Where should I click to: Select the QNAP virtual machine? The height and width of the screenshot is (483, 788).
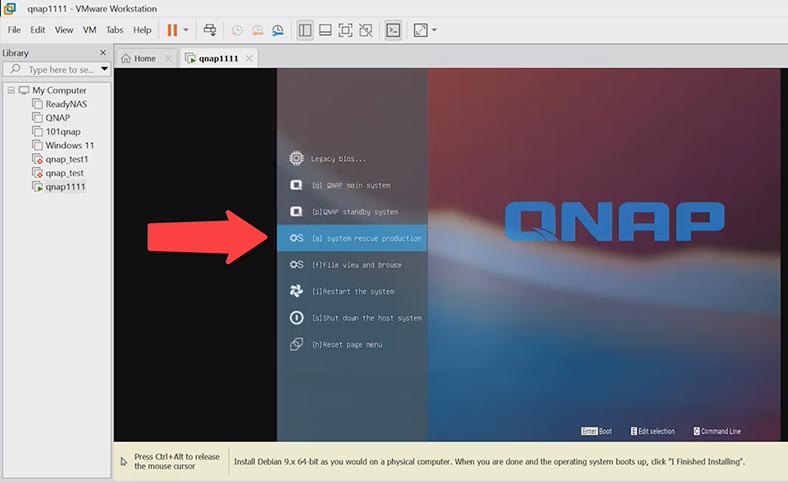tap(57, 118)
